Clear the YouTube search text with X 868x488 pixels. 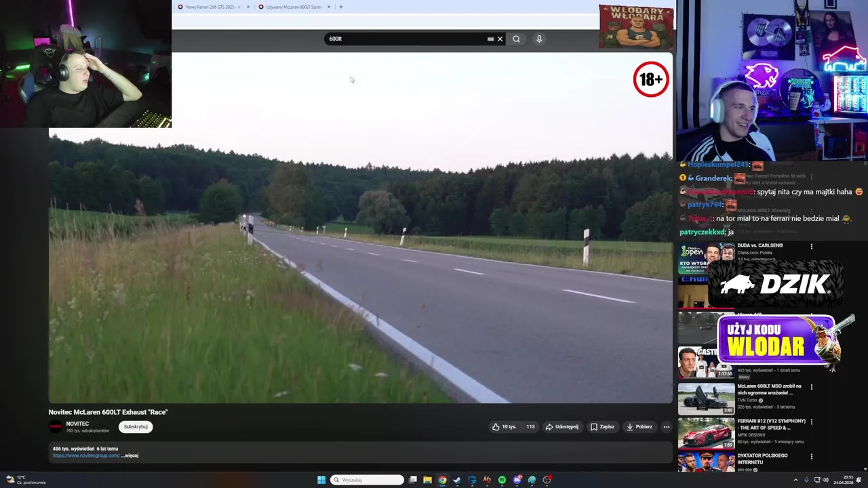[500, 39]
